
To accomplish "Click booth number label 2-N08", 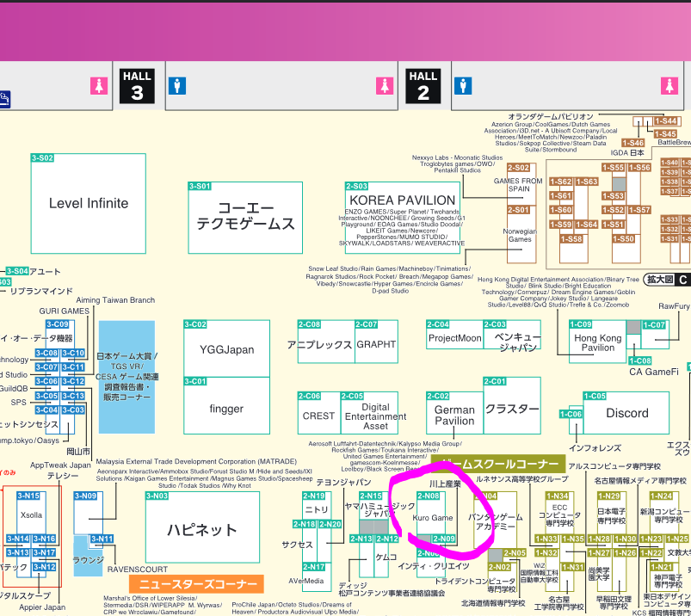I will tap(429, 496).
